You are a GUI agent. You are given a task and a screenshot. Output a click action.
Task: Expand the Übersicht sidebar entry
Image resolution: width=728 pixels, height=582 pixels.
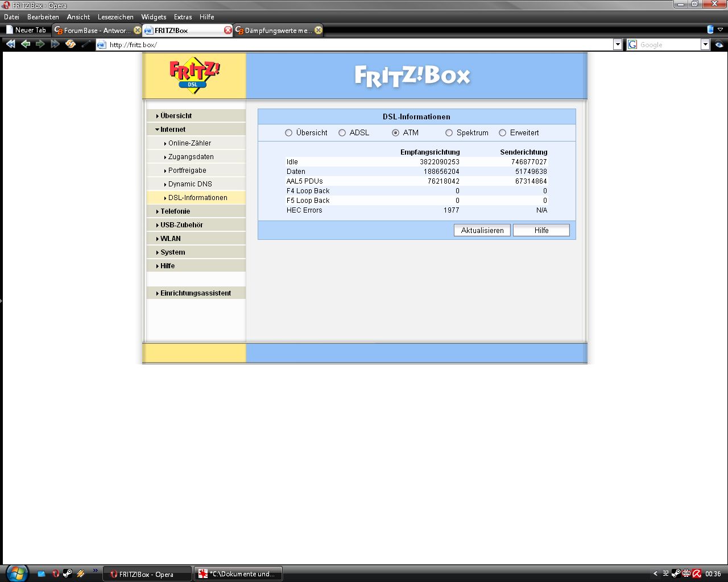196,115
